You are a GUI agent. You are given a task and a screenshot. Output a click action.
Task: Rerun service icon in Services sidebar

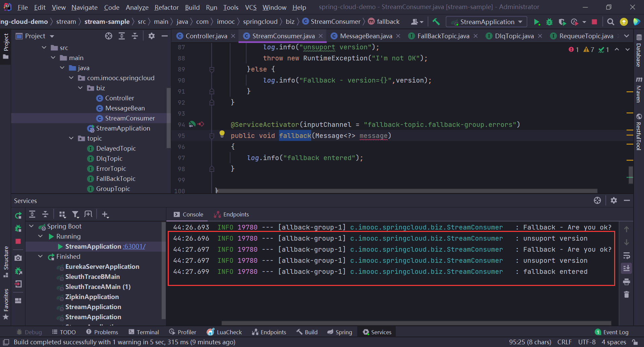pos(18,215)
